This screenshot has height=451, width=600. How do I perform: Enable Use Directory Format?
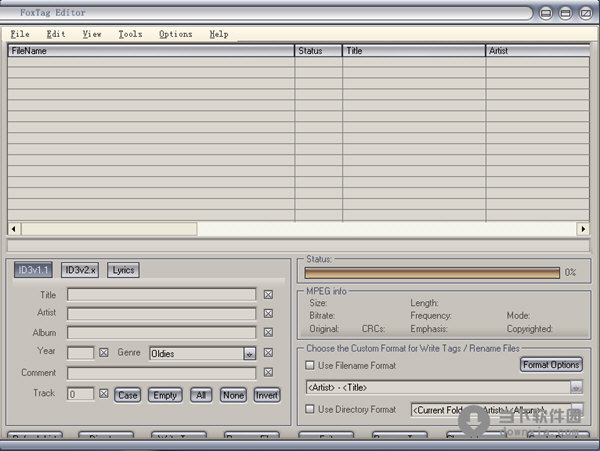point(310,409)
